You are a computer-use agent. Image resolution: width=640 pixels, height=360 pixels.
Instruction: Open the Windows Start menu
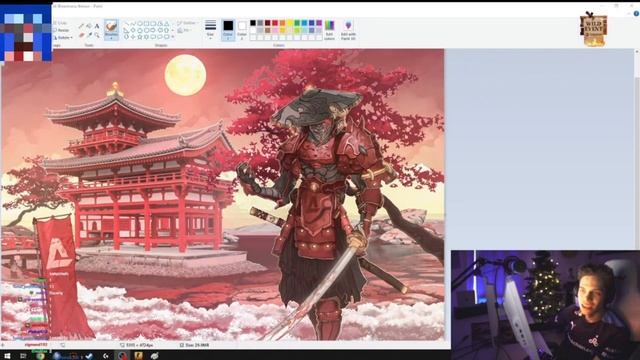point(7,356)
